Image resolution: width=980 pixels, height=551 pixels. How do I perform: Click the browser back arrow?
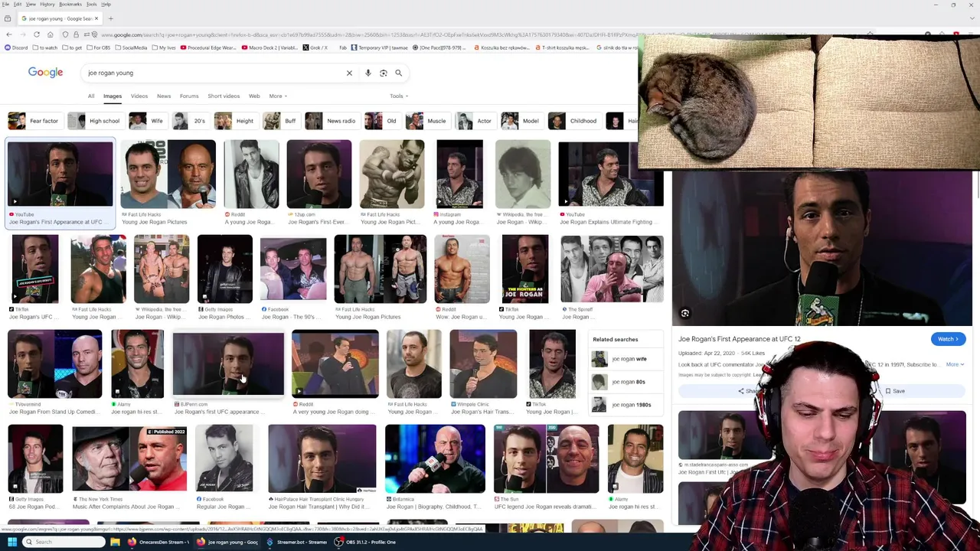(8, 34)
